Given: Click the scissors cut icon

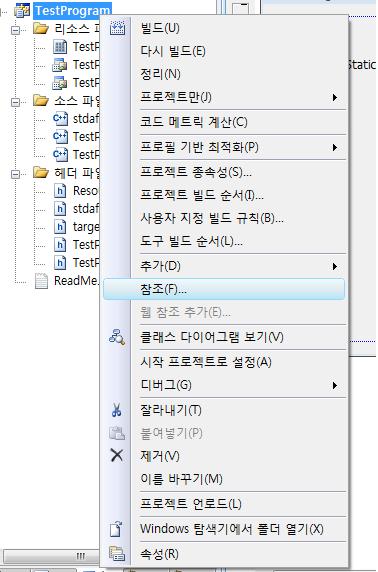Looking at the screenshot, I should (117, 410).
